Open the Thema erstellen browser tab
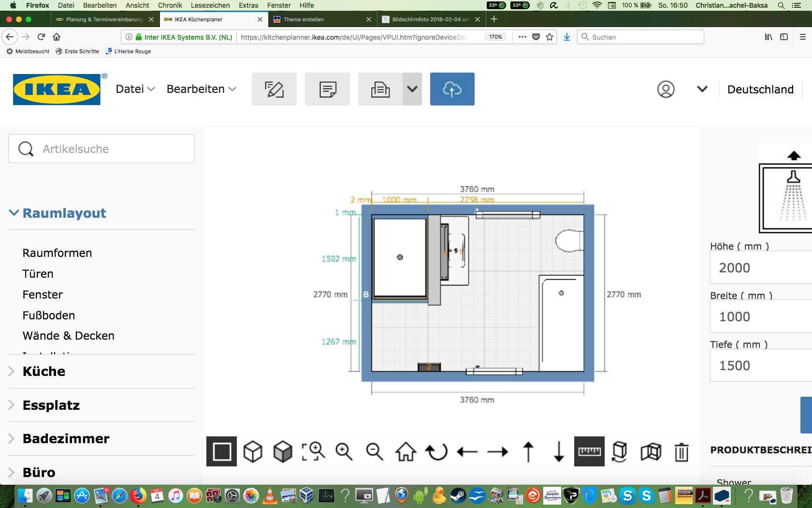812x508 pixels. click(304, 19)
